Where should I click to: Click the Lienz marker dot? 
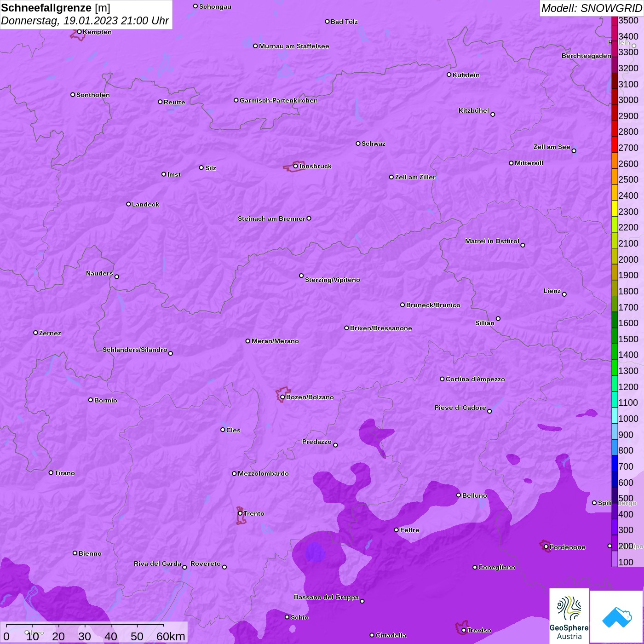pos(564,294)
